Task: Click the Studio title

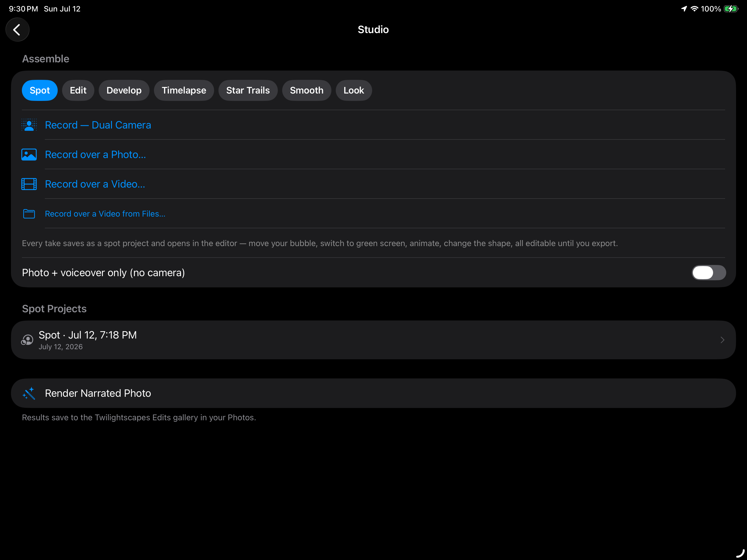Action: pos(373,30)
